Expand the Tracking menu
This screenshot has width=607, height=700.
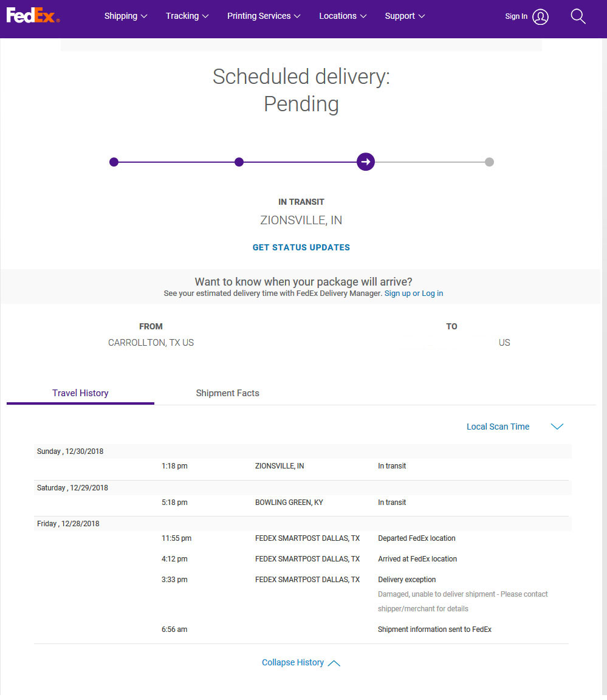187,16
